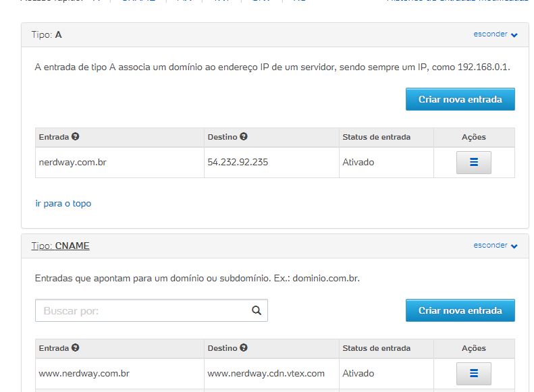
Task: Show help for Destino in Tipo A table
Action: 244,136
